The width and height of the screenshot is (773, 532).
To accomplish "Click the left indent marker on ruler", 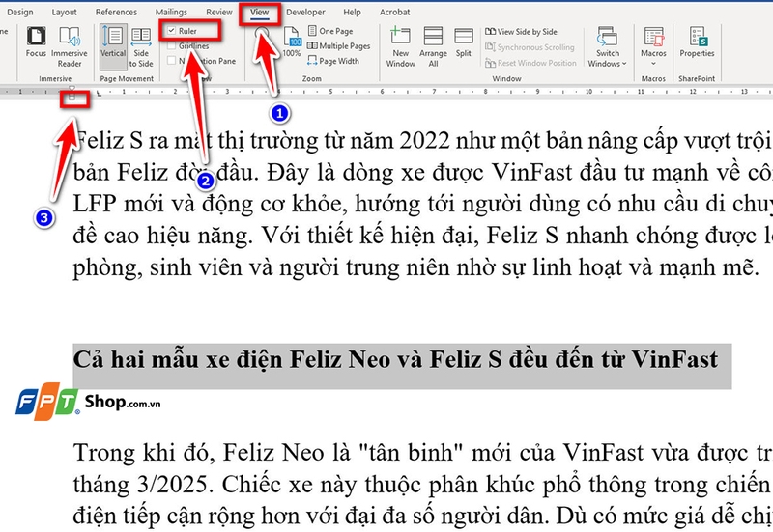I will tap(72, 98).
